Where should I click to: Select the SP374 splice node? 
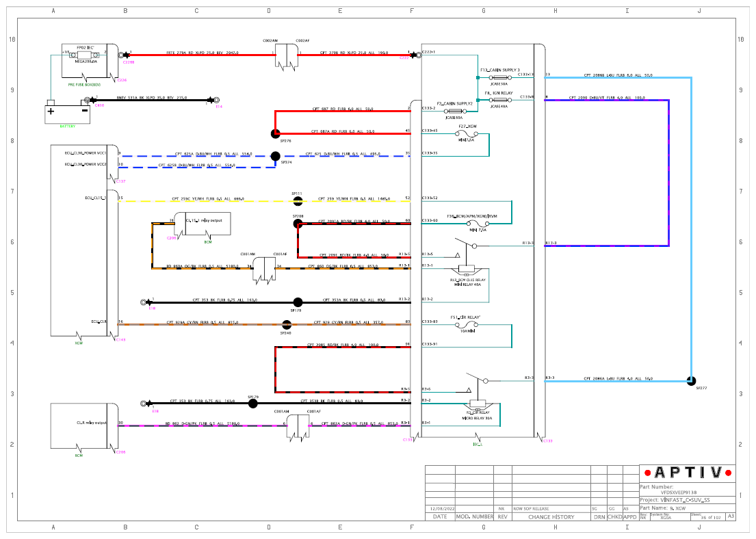coord(275,156)
